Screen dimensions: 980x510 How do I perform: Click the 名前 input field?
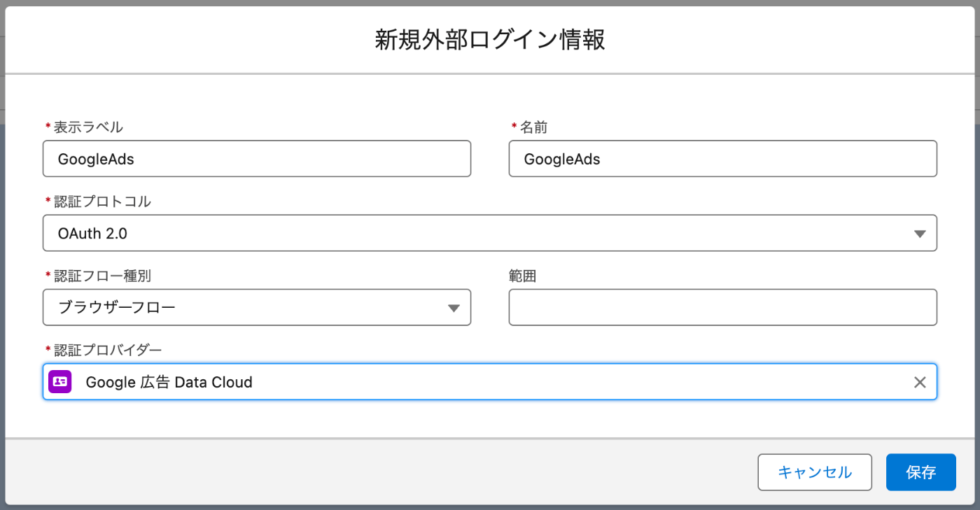point(722,159)
